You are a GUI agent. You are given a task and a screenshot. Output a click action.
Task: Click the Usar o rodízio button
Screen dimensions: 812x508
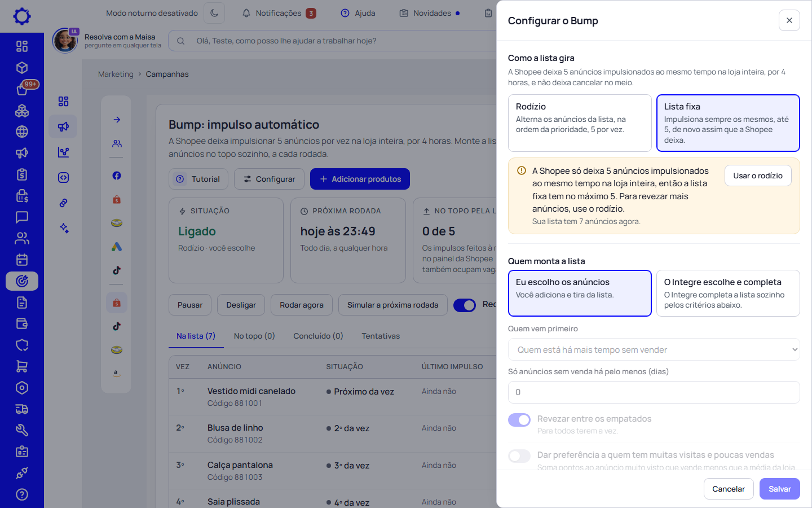[758, 176]
